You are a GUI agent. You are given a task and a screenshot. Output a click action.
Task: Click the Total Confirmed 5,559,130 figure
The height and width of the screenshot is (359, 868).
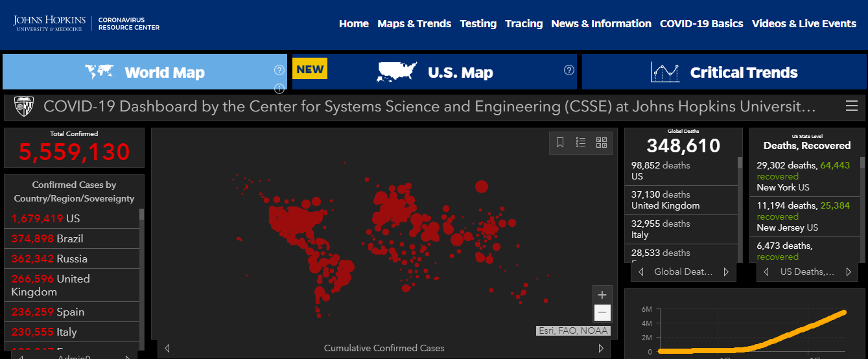tap(74, 152)
